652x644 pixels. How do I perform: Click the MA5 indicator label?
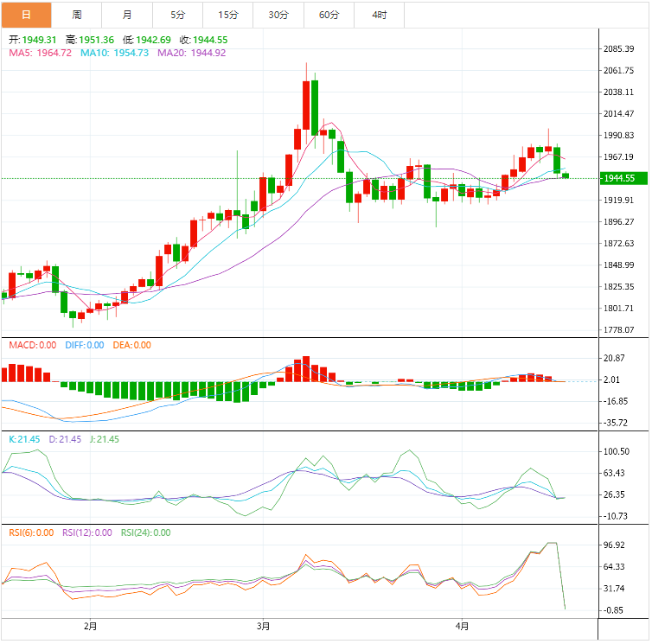[x=40, y=53]
